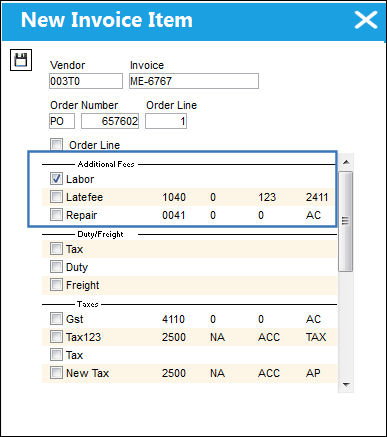Click the order number field 657602
The image size is (387, 437).
tap(110, 121)
